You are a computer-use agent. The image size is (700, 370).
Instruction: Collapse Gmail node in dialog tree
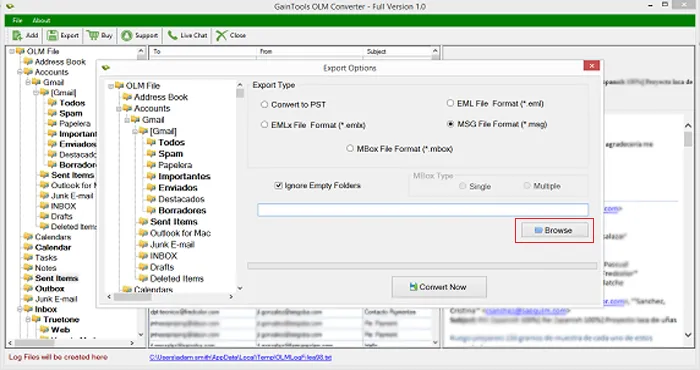tap(127, 120)
